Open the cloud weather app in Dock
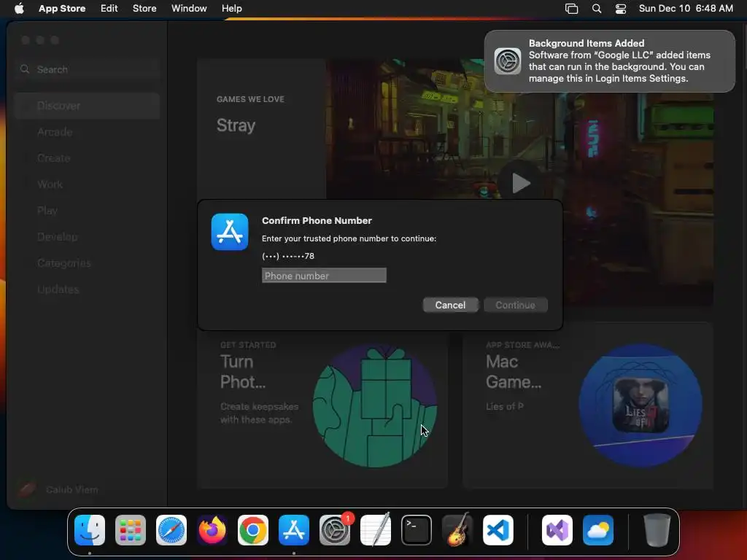The width and height of the screenshot is (747, 560). click(598, 530)
